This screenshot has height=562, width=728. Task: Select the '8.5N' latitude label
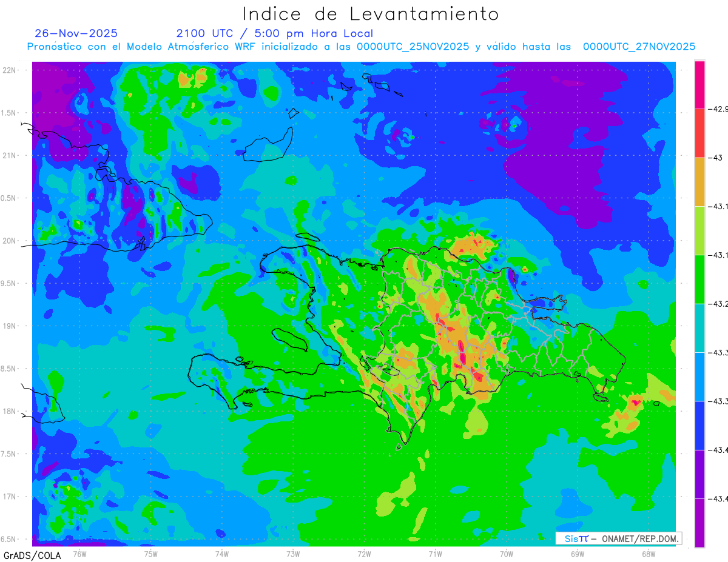coord(7,369)
